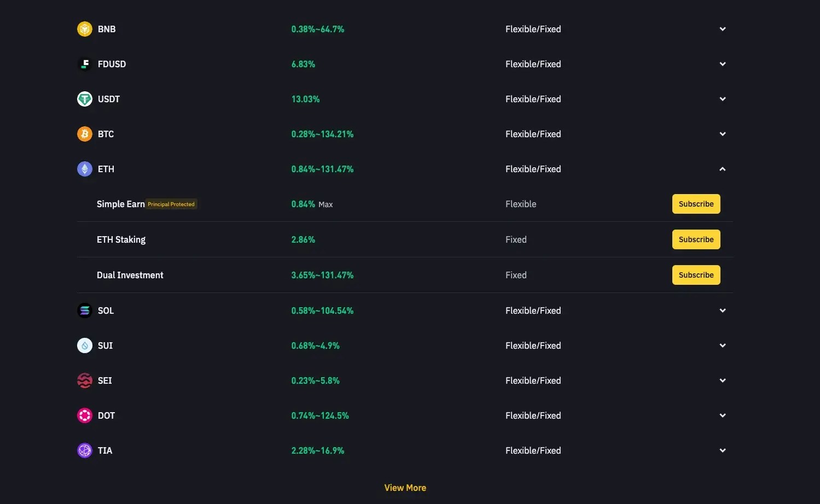The image size is (820, 504).
Task: Click the BTC Bitcoin icon
Action: pos(84,133)
